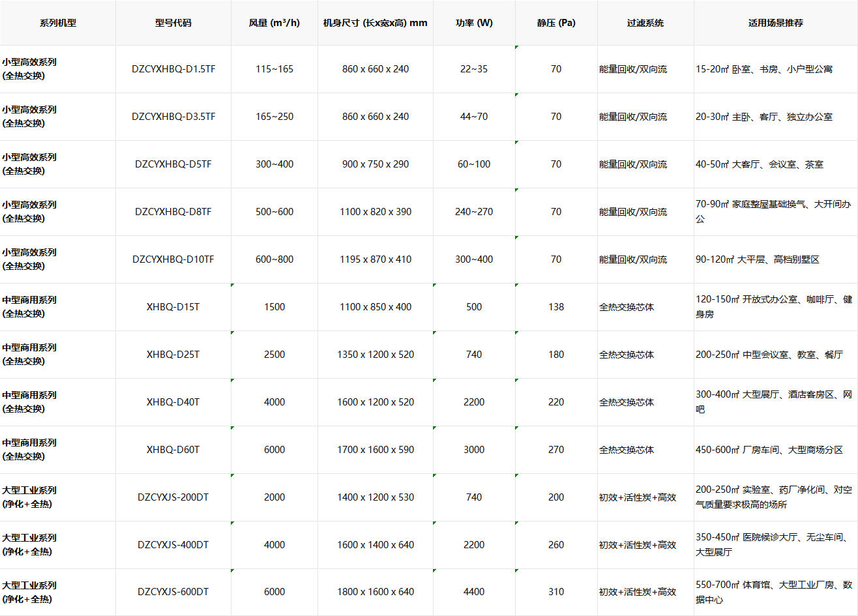Select the power value 240~270
The height and width of the screenshot is (616, 858).
474,212
